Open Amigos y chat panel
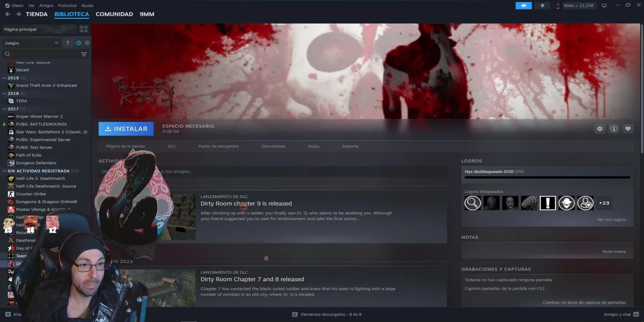 coord(621,314)
